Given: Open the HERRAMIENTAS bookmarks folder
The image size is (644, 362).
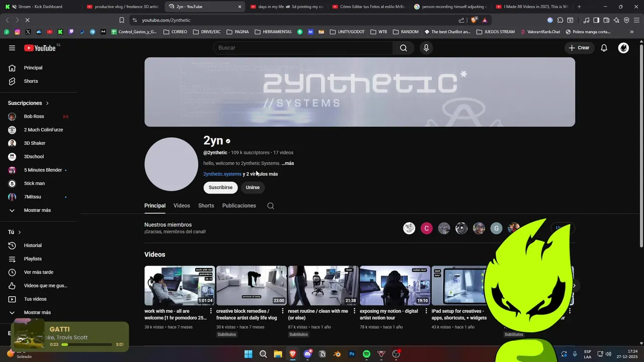Looking at the screenshot, I should tap(273, 32).
